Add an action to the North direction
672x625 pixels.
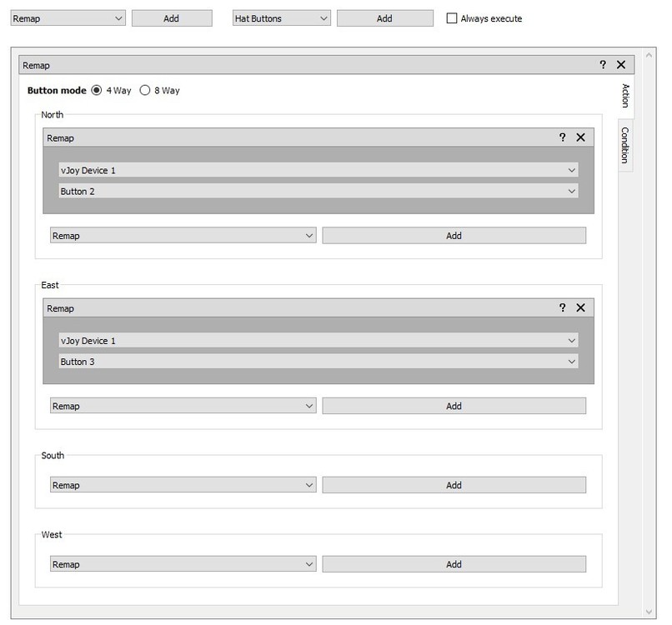click(454, 236)
